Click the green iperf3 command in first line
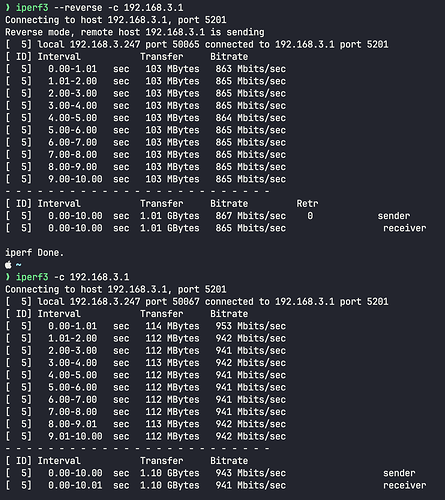Image resolution: width=445 pixels, height=500 pixels. [x=32, y=7]
